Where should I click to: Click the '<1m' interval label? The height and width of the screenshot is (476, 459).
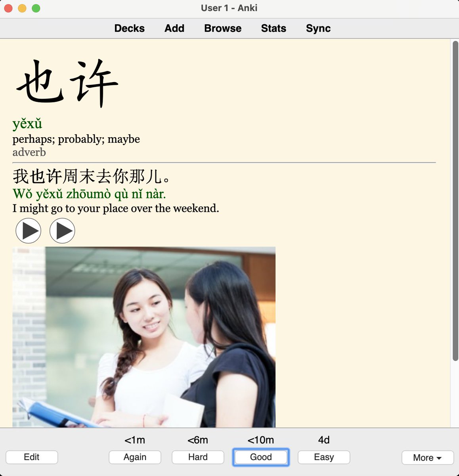(x=135, y=440)
